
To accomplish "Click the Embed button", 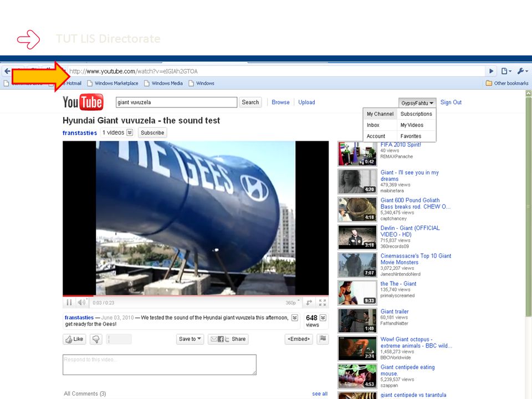I will click(x=299, y=339).
